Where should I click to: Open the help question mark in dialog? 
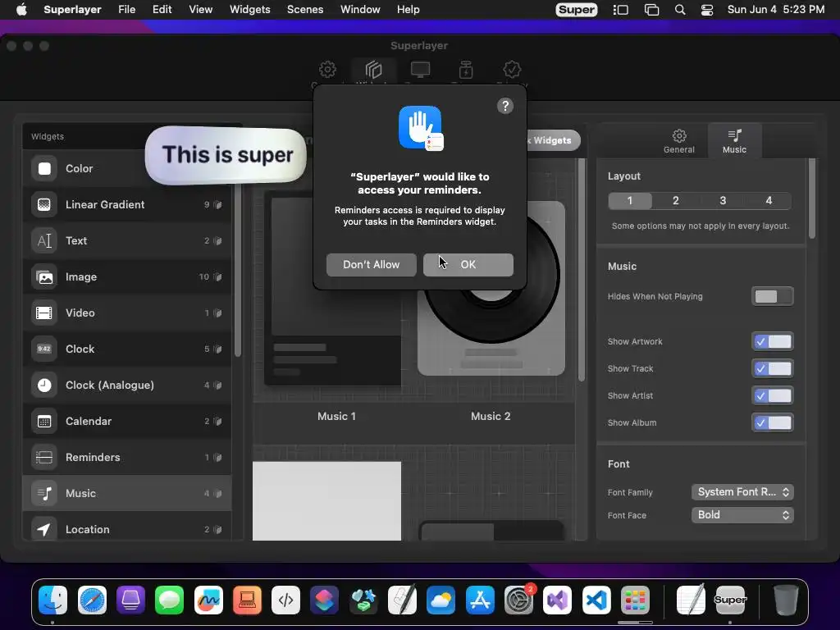pos(504,106)
